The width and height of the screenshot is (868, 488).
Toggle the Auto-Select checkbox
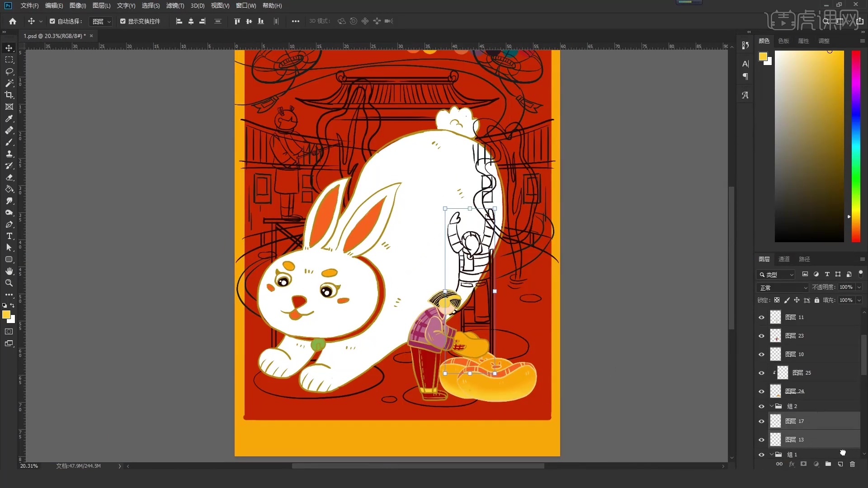[x=52, y=21]
